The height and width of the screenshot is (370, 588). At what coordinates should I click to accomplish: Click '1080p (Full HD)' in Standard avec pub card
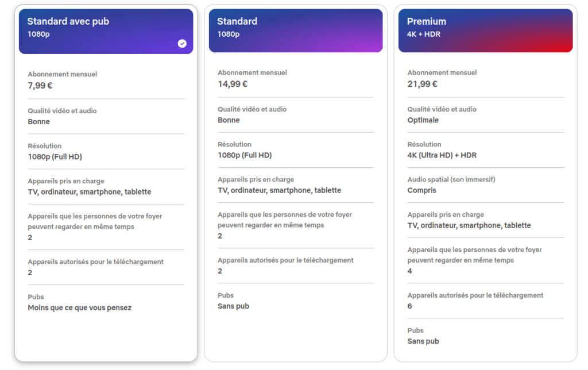55,157
